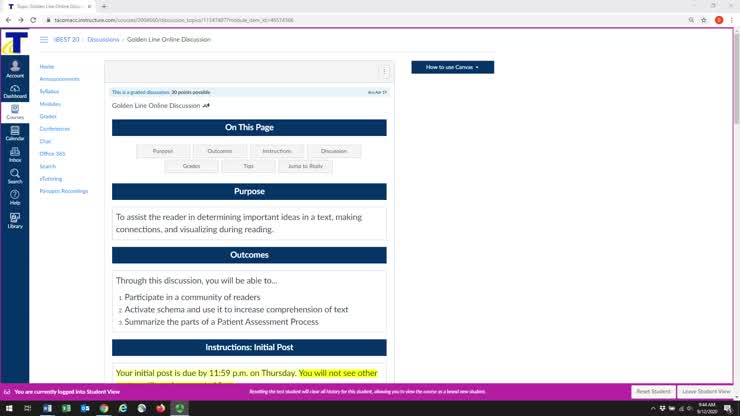Open the Library link in sidebar

[15, 221]
